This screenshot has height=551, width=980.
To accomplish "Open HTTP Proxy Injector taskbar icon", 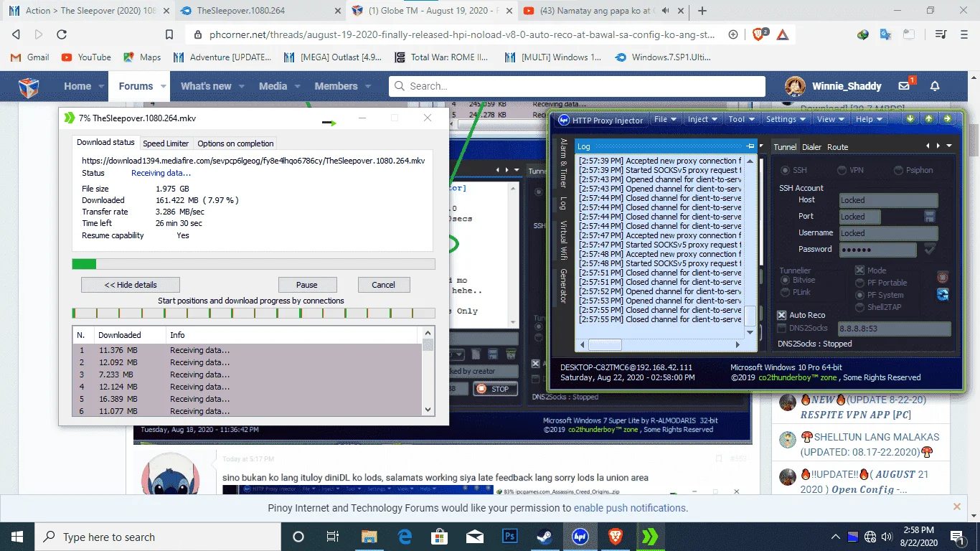I will 580,537.
